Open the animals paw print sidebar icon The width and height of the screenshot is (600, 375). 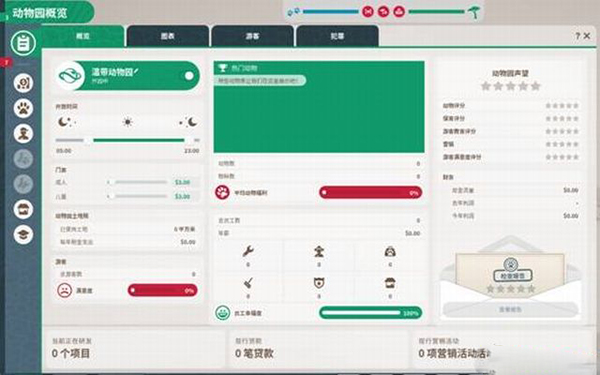[23, 108]
